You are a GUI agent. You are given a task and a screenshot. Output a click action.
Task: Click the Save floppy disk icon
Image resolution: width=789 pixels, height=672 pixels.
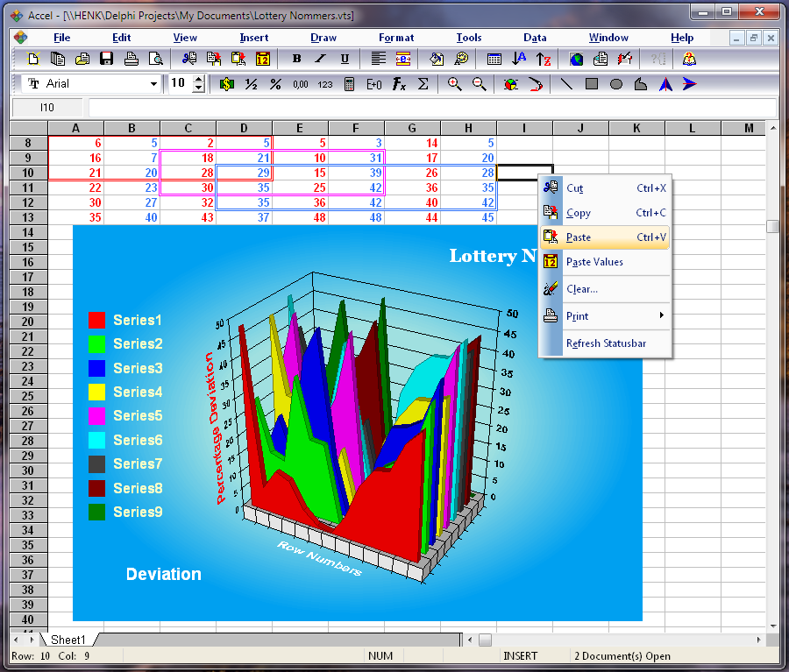107,59
